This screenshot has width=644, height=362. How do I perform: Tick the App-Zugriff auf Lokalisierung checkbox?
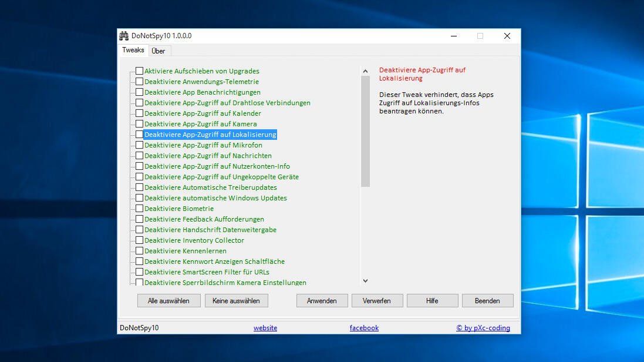tap(140, 135)
